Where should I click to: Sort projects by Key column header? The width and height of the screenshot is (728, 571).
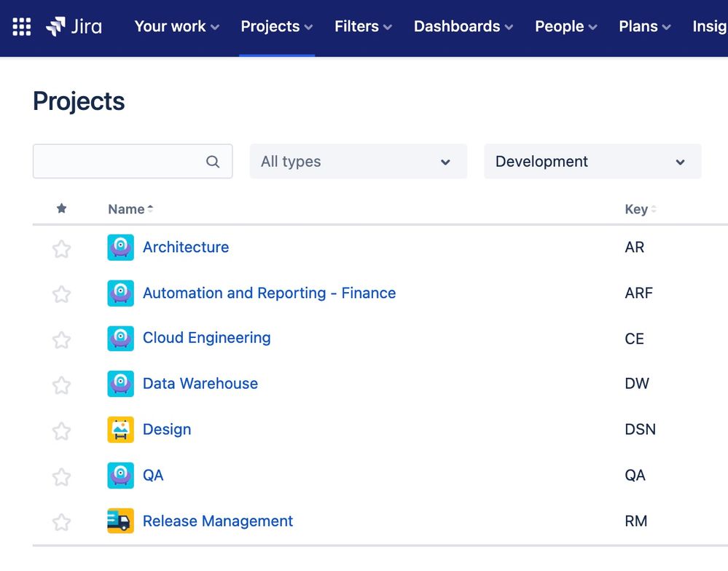pyautogui.click(x=636, y=210)
